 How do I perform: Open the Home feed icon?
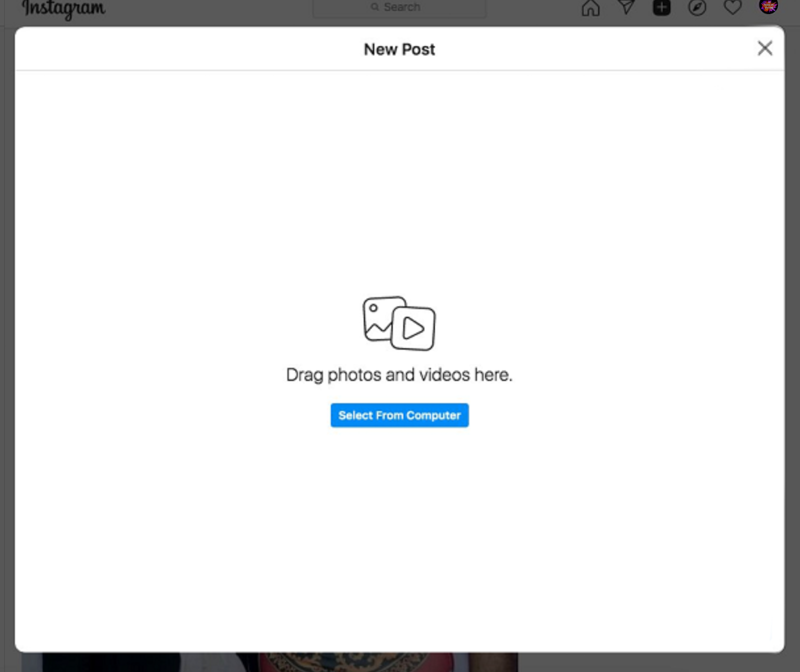click(x=590, y=7)
